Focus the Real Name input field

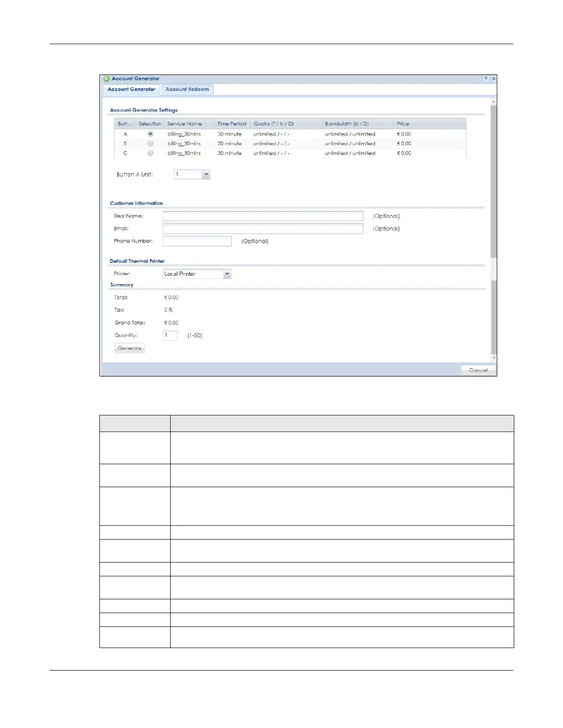(x=263, y=216)
